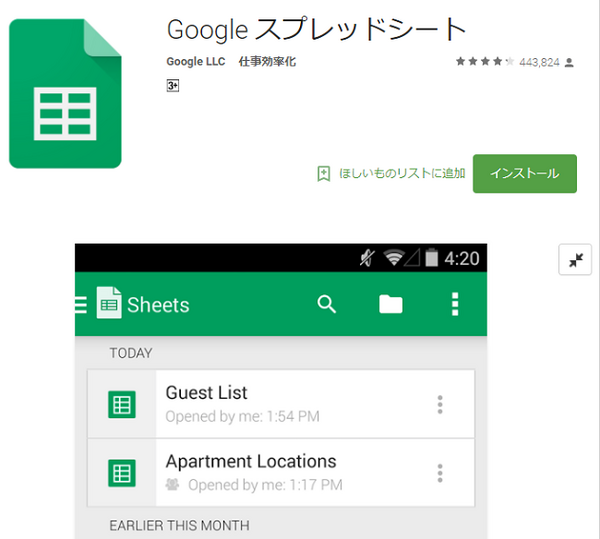The height and width of the screenshot is (539, 600).
Task: Click the EARLIER THIS MONTH section header
Action: point(179,526)
